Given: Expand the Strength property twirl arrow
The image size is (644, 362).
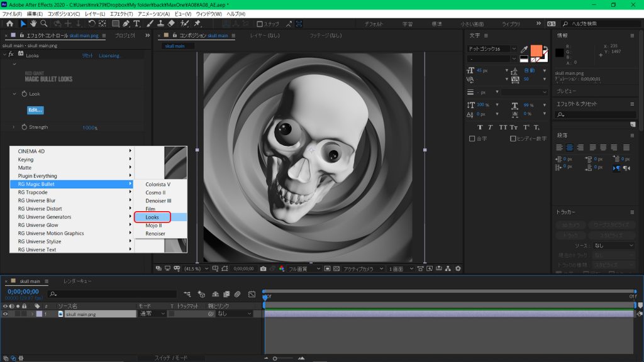Looking at the screenshot, I should coord(14,127).
